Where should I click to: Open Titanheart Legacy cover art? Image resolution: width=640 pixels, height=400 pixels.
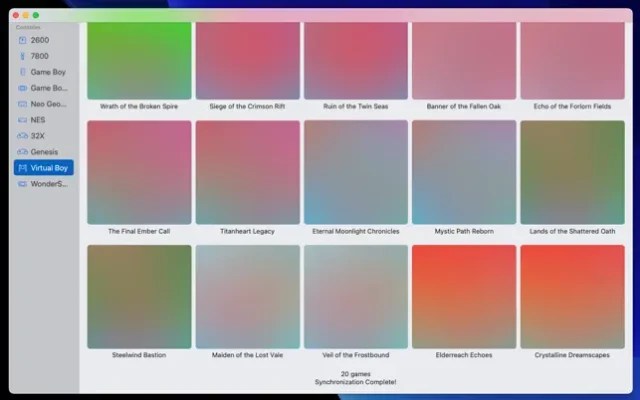pos(248,172)
